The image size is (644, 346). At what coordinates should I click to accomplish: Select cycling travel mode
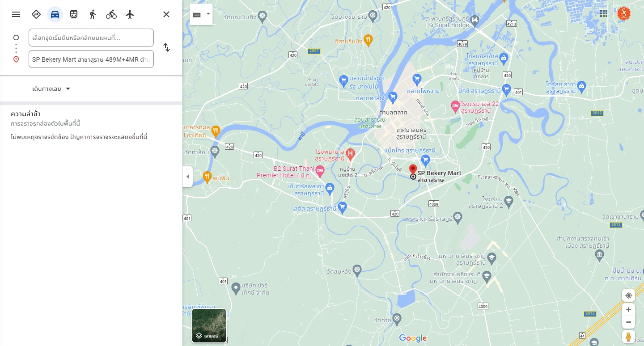[x=111, y=14]
